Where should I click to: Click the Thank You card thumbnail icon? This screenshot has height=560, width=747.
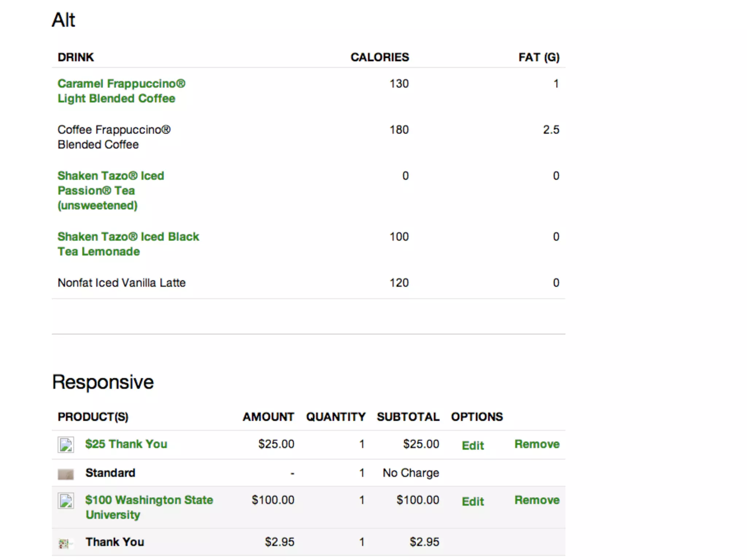coord(64,543)
